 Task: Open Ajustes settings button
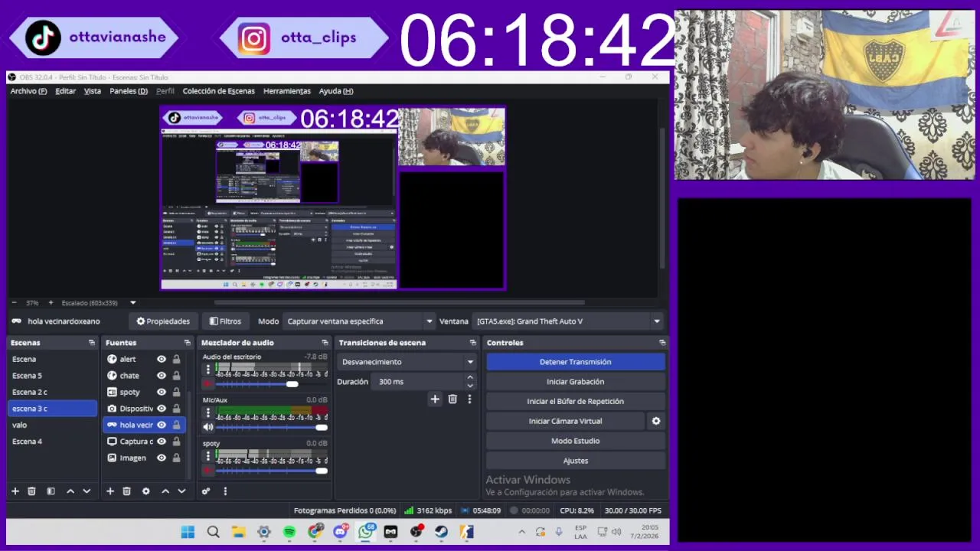(x=576, y=461)
